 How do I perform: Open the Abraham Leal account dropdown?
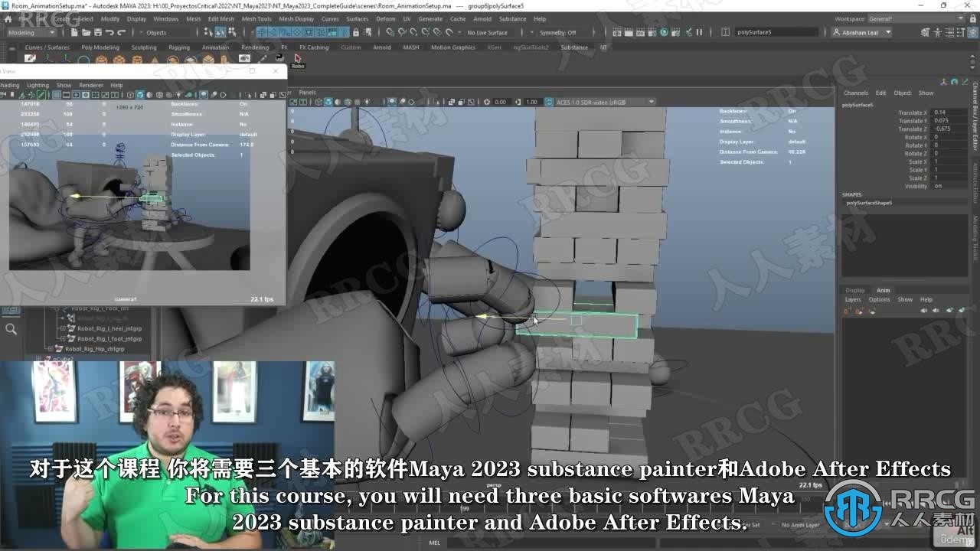pyautogui.click(x=861, y=32)
